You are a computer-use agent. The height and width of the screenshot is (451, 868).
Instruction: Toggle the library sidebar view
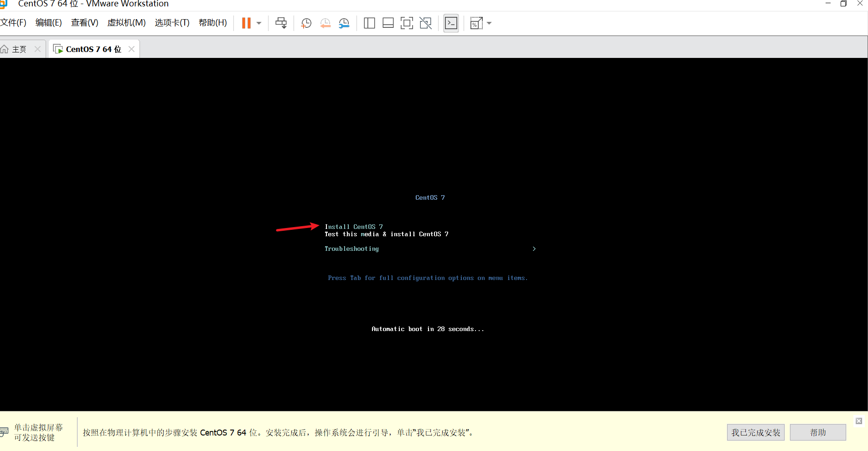pos(369,23)
